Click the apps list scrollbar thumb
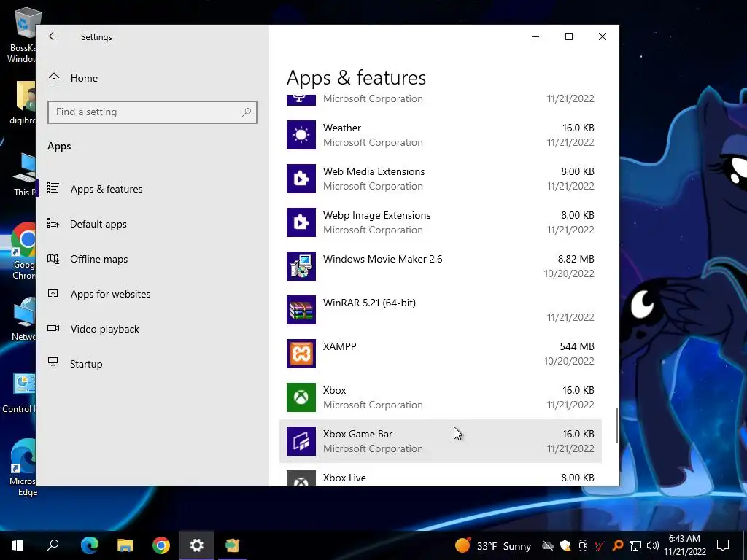 616,426
